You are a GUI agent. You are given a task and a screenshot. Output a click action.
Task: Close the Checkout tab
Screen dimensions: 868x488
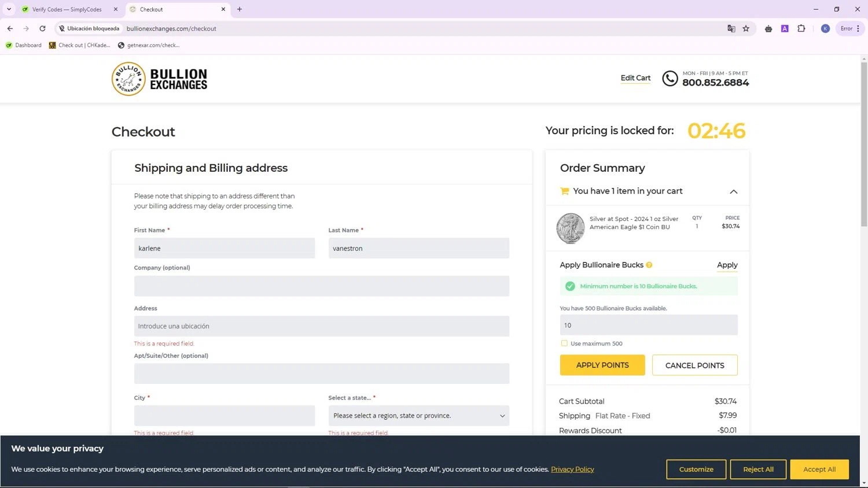pos(223,9)
